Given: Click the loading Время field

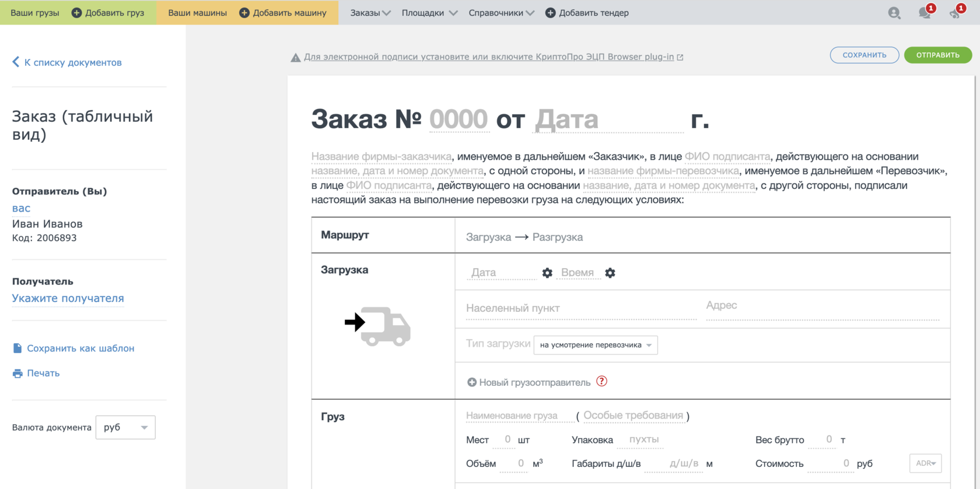Looking at the screenshot, I should pos(578,272).
